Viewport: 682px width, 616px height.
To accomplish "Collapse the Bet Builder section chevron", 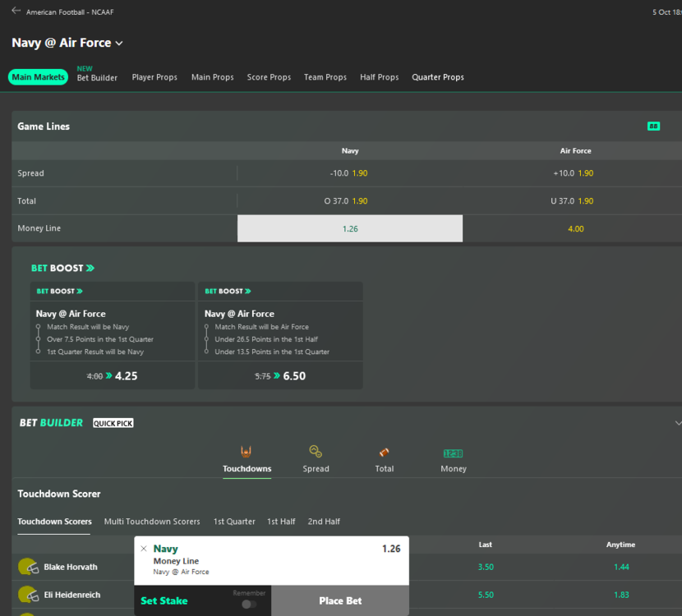I will point(677,423).
